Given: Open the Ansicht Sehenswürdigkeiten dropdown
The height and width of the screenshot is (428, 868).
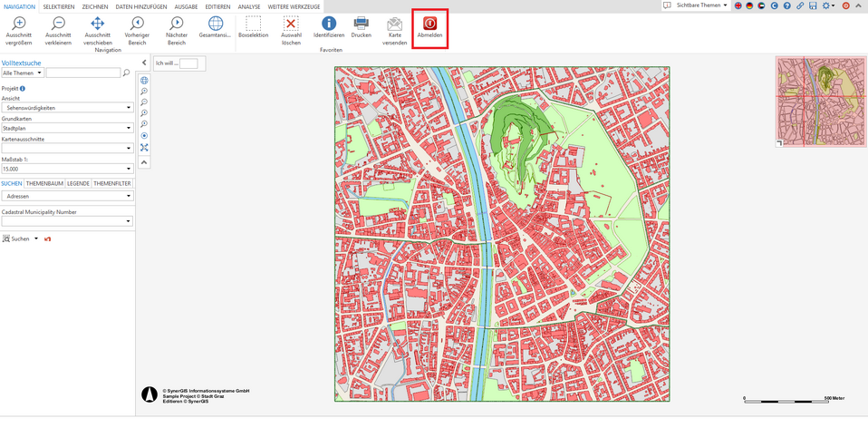Looking at the screenshot, I should pyautogui.click(x=67, y=108).
